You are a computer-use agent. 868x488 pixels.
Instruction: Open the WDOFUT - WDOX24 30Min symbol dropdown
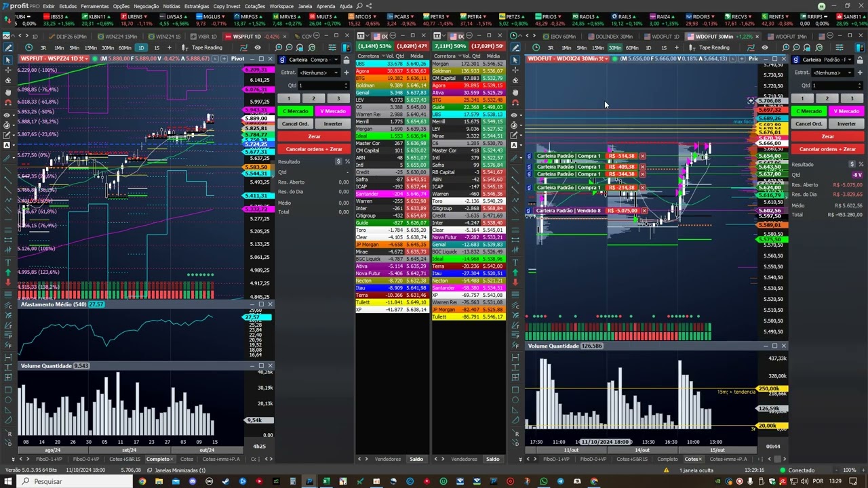(x=568, y=59)
